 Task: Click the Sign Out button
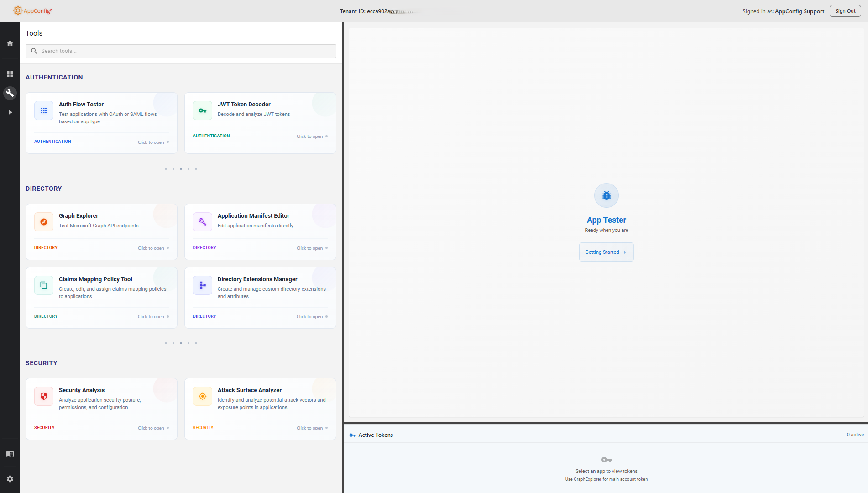[x=845, y=11]
